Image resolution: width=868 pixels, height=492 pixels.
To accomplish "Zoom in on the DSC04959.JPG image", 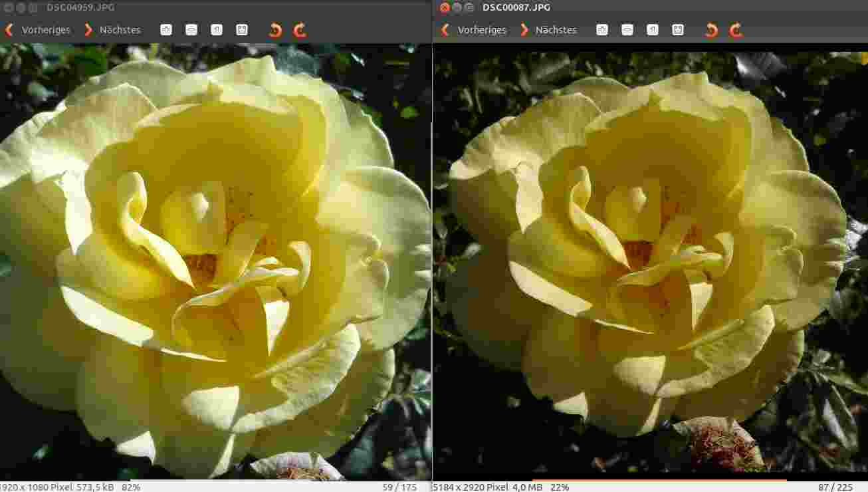I will click(x=166, y=30).
